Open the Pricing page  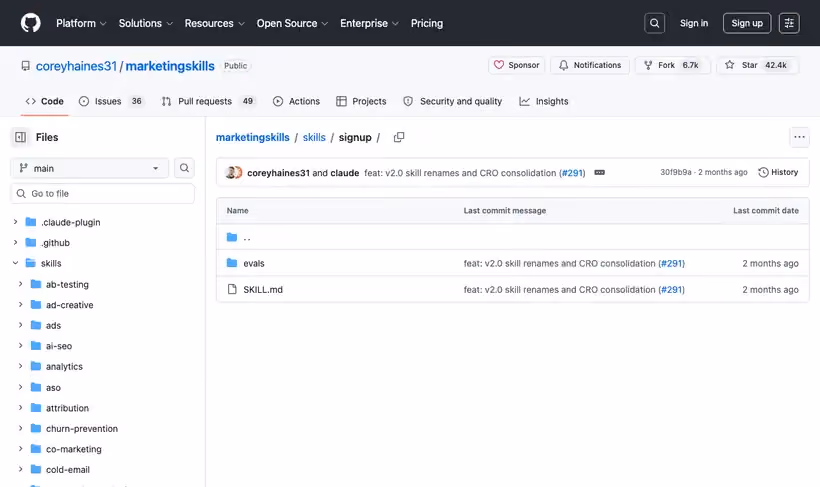[x=427, y=23]
